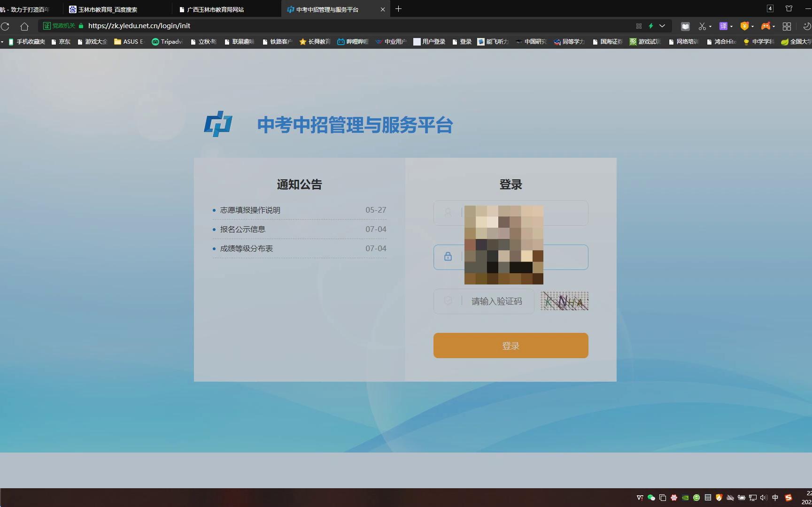Click the username input field
Viewport: 812px width, 507px height.
[510, 213]
